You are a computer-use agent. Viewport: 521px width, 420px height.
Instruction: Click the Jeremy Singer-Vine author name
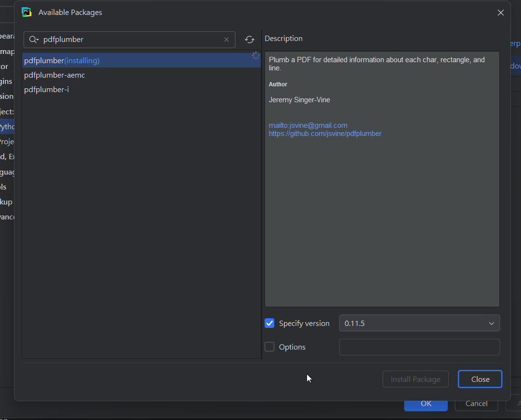tap(299, 100)
